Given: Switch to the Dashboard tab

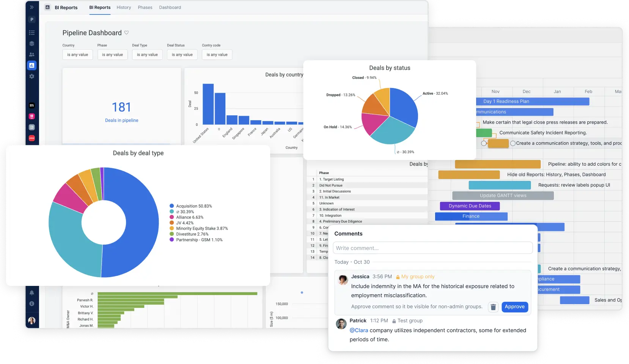Looking at the screenshot, I should [x=170, y=8].
